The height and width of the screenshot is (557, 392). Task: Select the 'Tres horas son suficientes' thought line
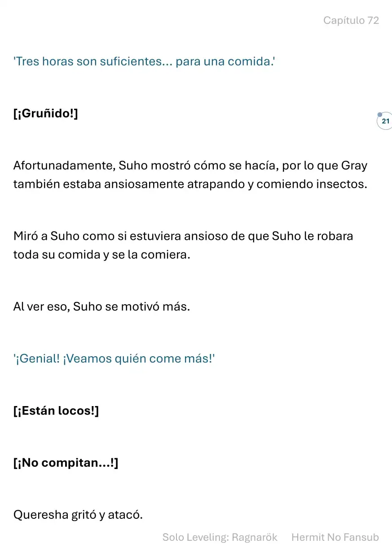(x=144, y=62)
